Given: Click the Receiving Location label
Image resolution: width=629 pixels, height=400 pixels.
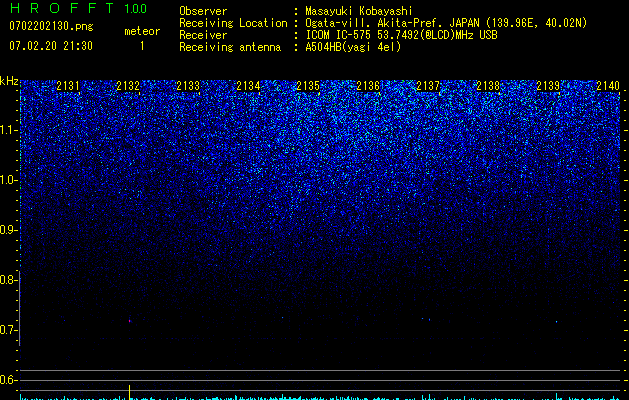Looking at the screenshot, I should click(233, 23).
